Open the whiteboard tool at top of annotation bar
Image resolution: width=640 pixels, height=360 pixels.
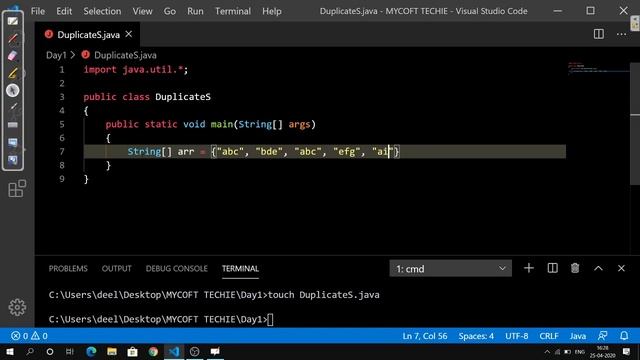pyautogui.click(x=13, y=21)
